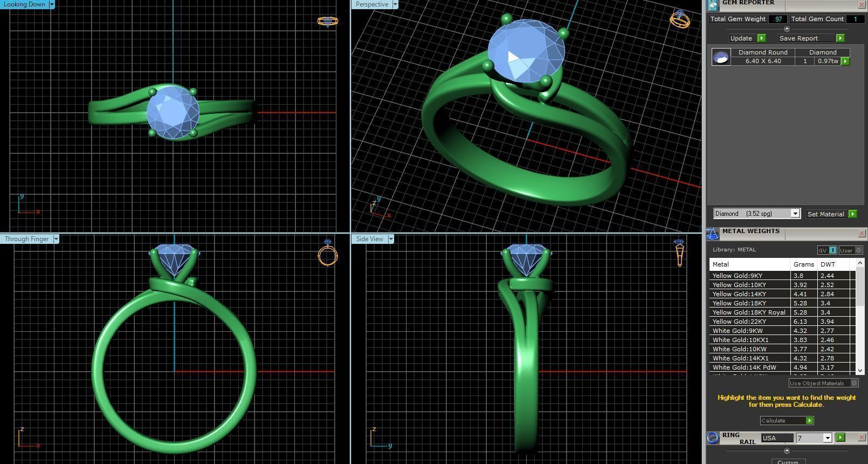Select the White Gold:14KX1 row
Viewport: 868px width, 464px height.
(x=782, y=358)
